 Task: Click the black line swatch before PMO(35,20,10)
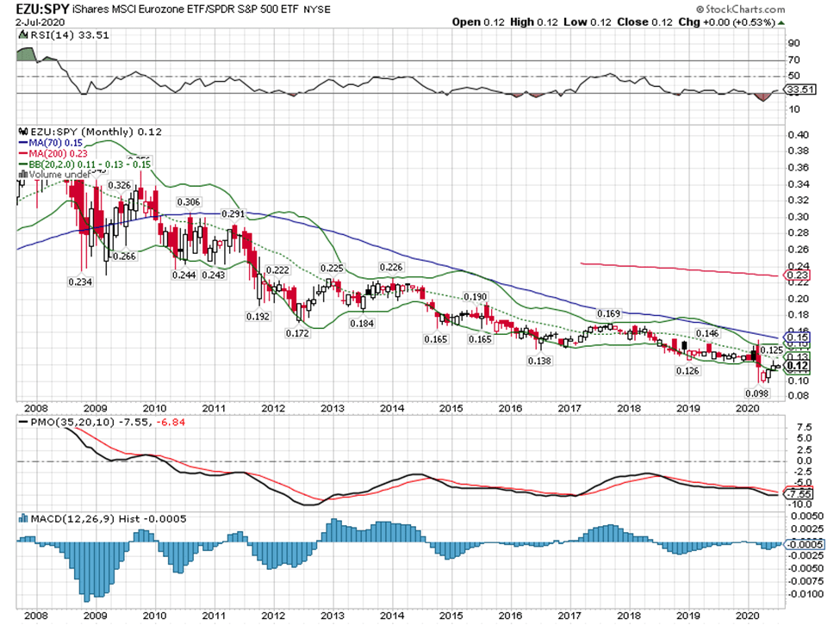23,422
